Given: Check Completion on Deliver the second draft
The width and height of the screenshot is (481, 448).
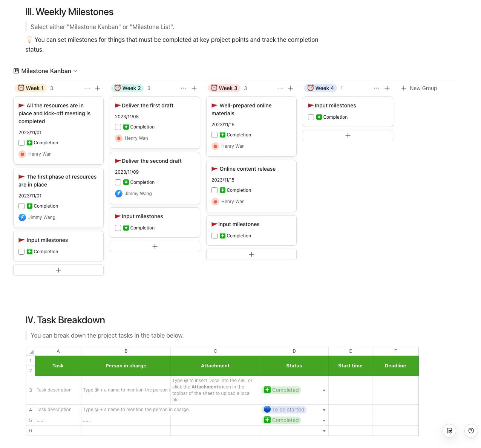Looking at the screenshot, I should click(118, 182).
